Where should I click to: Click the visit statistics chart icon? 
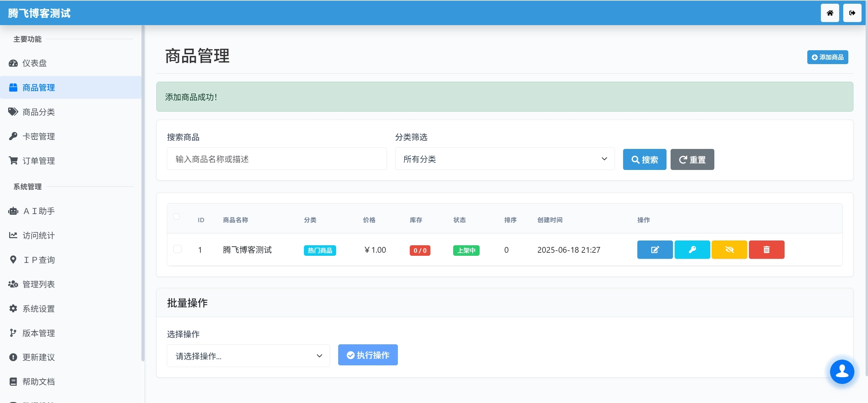13,235
